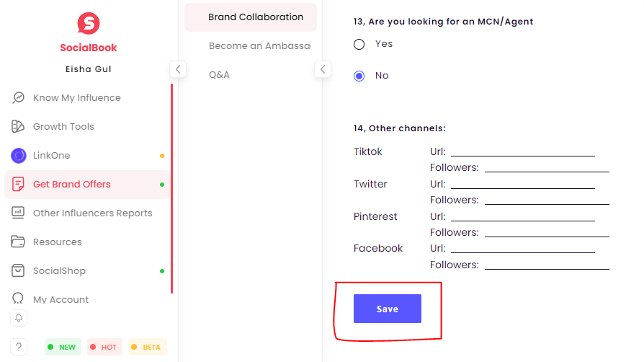644x362 pixels.
Task: Go to Get Brand Offers menu
Action: (72, 185)
